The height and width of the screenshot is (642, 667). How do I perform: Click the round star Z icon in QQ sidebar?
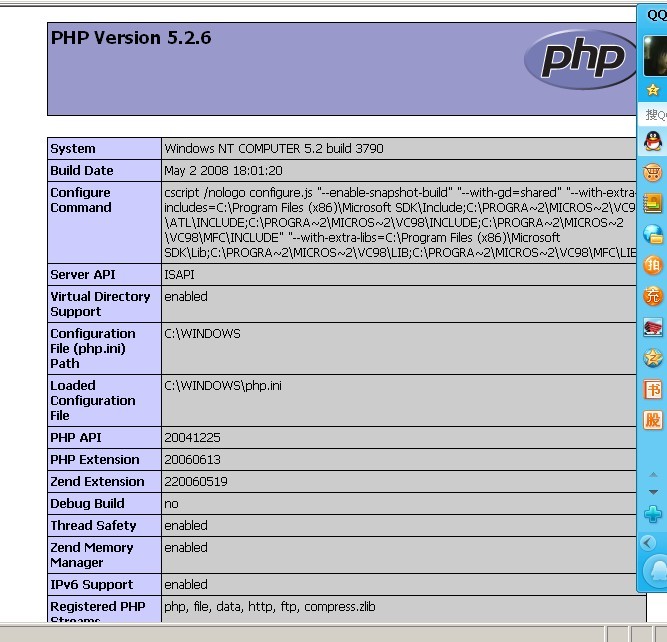(x=653, y=358)
